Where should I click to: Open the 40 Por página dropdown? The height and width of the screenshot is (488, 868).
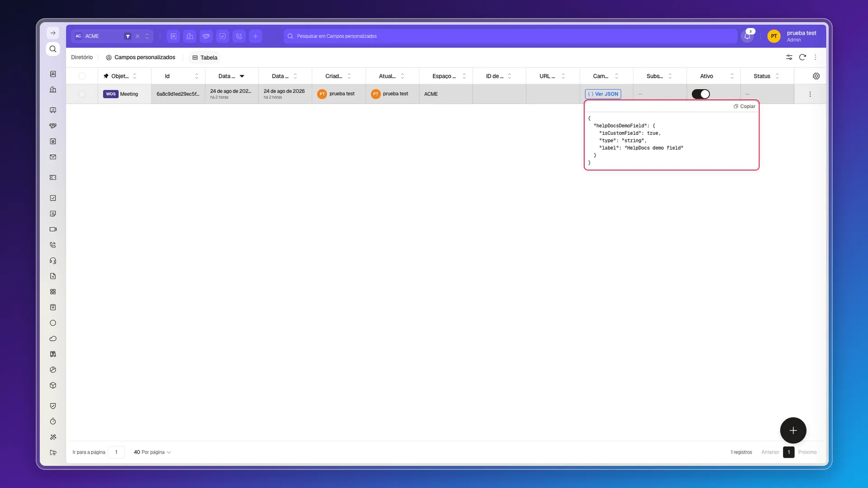pos(152,452)
